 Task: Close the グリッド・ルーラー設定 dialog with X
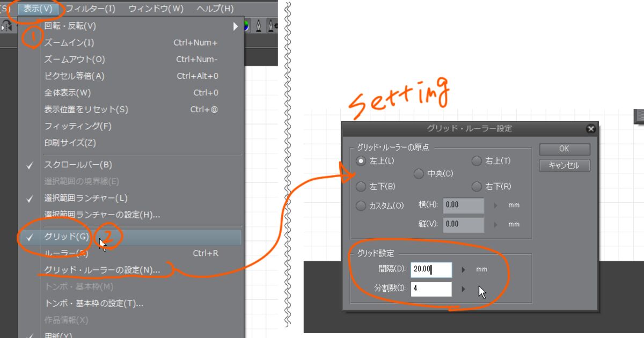pos(591,129)
